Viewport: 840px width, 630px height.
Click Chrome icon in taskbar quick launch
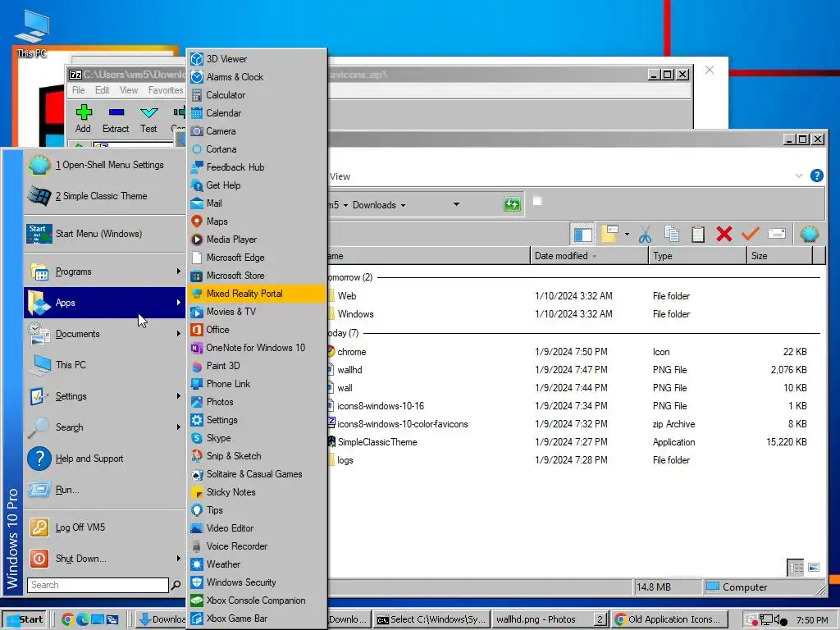[67, 620]
